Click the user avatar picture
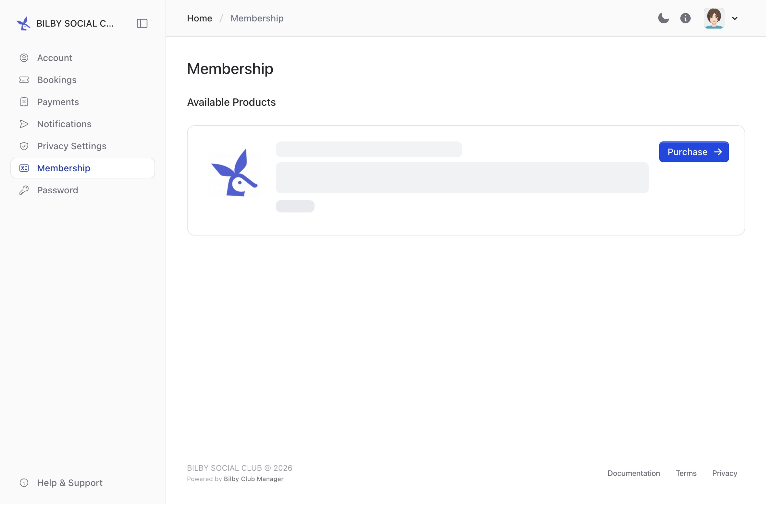766x532 pixels. tap(714, 18)
